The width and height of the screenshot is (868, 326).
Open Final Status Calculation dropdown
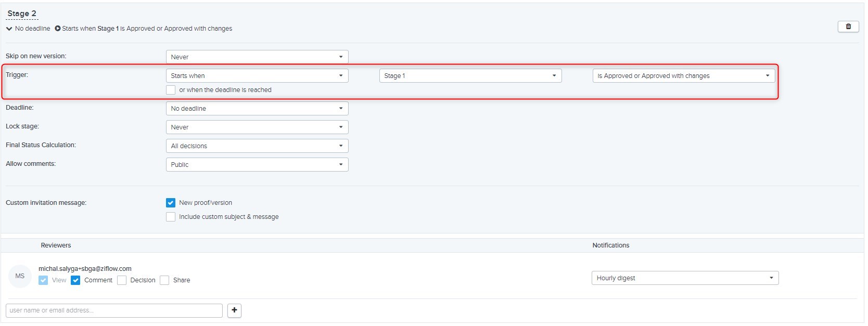257,146
